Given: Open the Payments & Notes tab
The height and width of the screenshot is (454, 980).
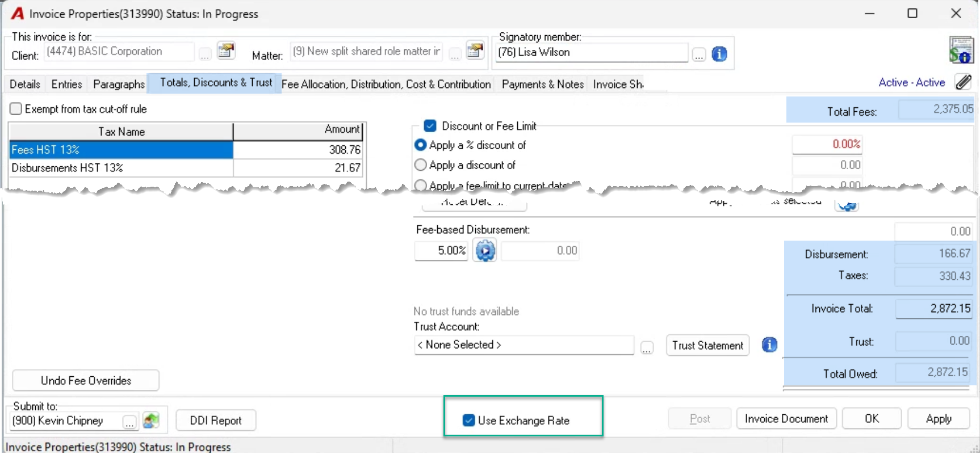Looking at the screenshot, I should click(543, 84).
